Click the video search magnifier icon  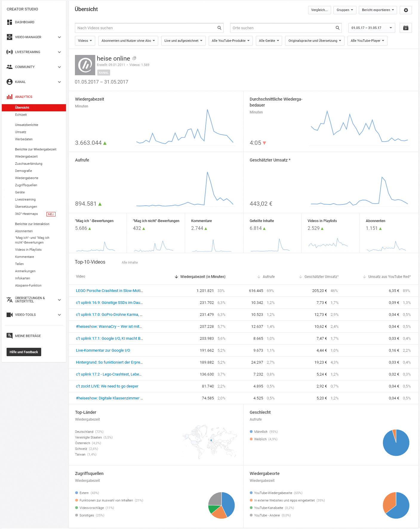coord(219,28)
